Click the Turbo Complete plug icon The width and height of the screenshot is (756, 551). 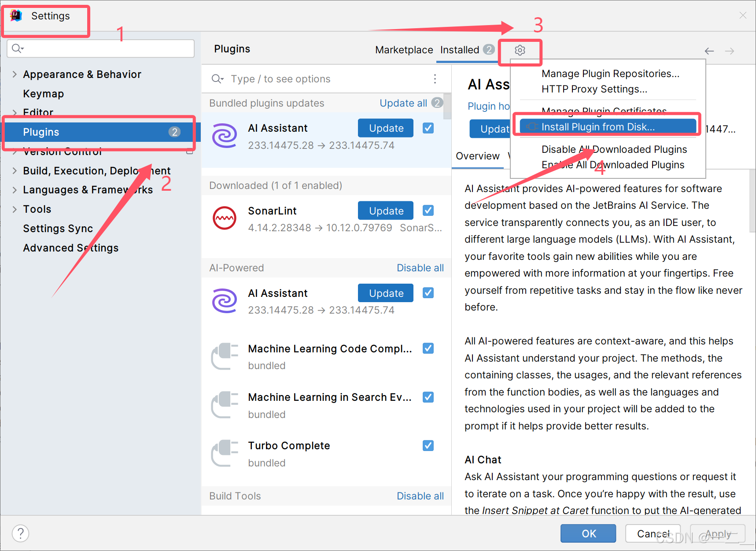point(225,453)
